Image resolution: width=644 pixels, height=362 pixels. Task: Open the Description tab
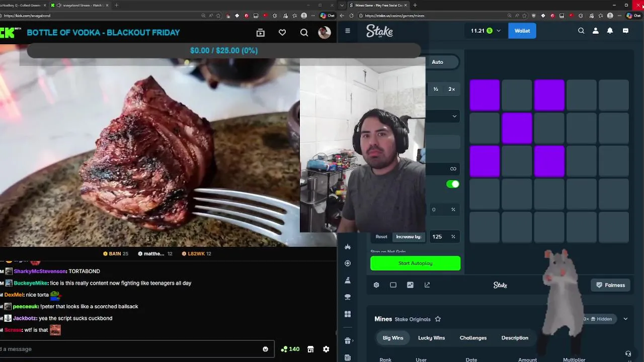pyautogui.click(x=515, y=338)
